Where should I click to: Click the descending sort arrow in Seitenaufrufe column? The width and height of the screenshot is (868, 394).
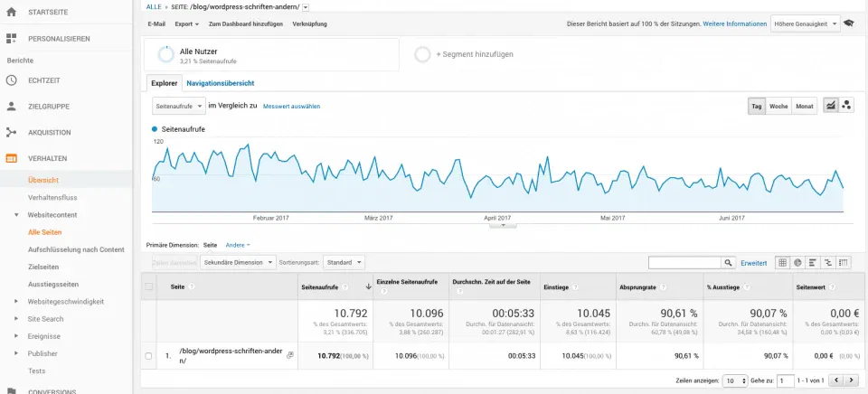click(x=368, y=286)
